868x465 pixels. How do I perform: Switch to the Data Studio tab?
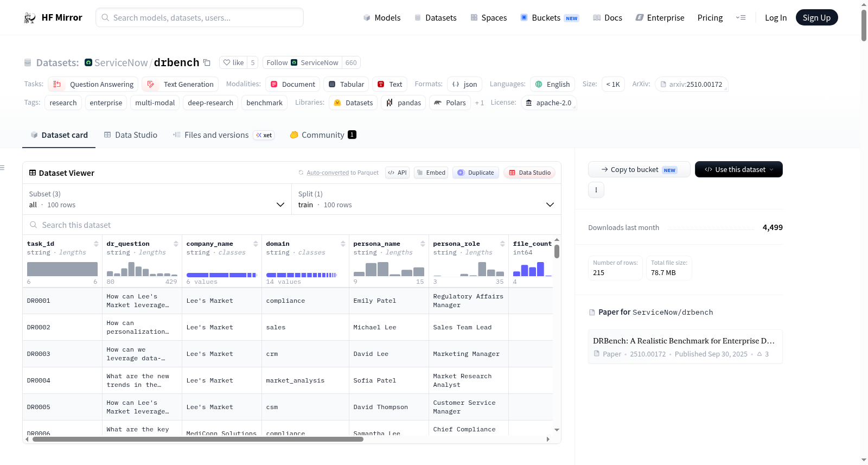click(131, 135)
